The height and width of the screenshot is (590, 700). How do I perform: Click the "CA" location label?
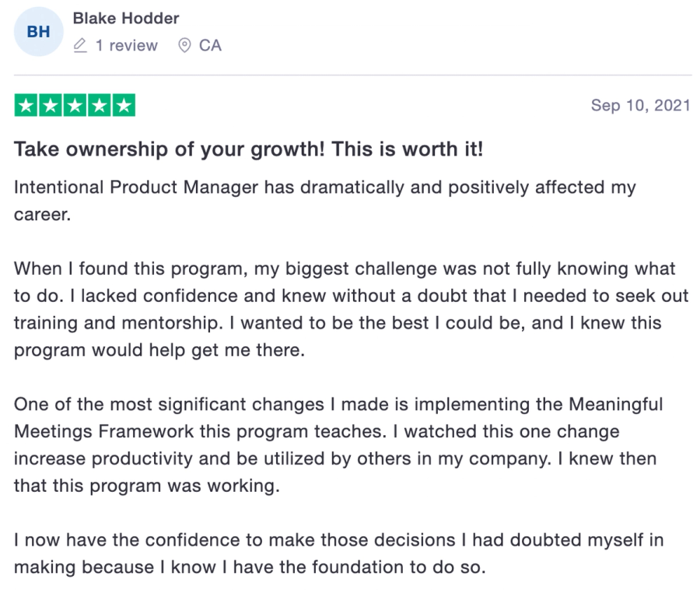209,45
